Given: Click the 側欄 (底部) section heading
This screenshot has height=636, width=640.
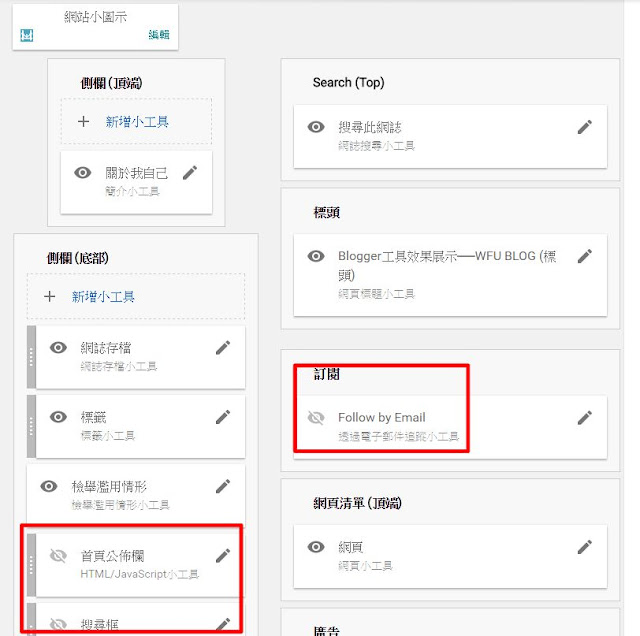Looking at the screenshot, I should (x=78, y=258).
